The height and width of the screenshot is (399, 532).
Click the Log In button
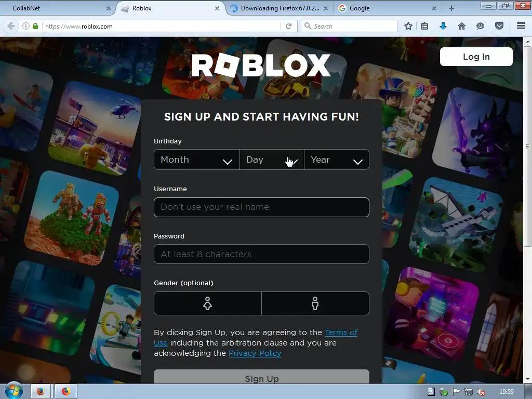tap(476, 57)
